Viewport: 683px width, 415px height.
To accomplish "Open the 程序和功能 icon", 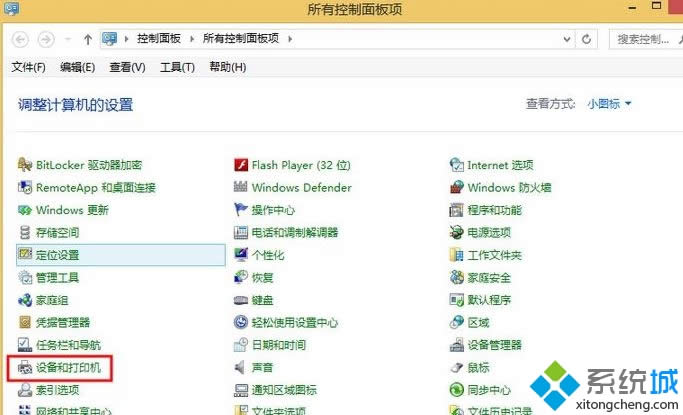I will coord(456,210).
